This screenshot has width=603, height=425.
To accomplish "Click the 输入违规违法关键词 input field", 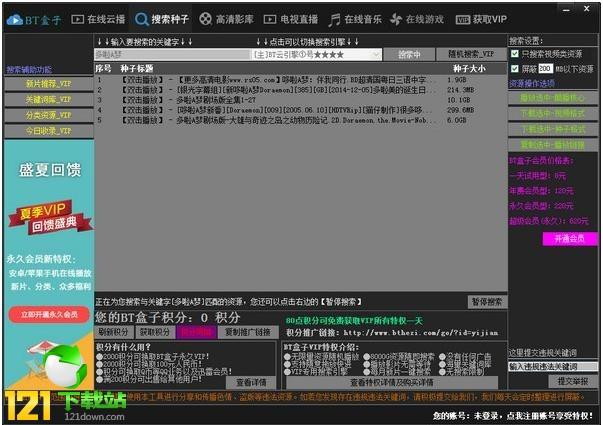I will [x=553, y=367].
